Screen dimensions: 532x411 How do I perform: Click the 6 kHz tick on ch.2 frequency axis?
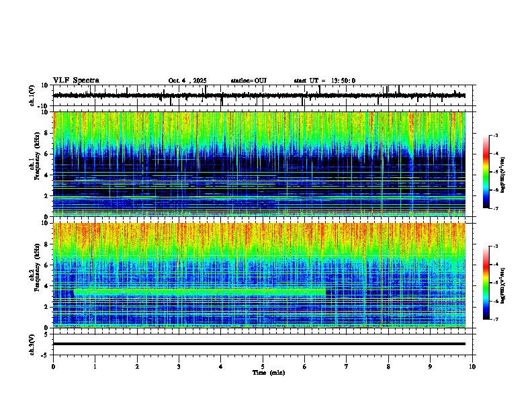[x=46, y=265]
